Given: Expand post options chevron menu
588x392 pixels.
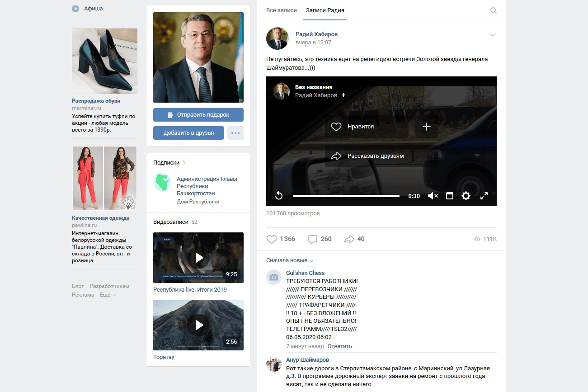Looking at the screenshot, I should click(x=493, y=35).
